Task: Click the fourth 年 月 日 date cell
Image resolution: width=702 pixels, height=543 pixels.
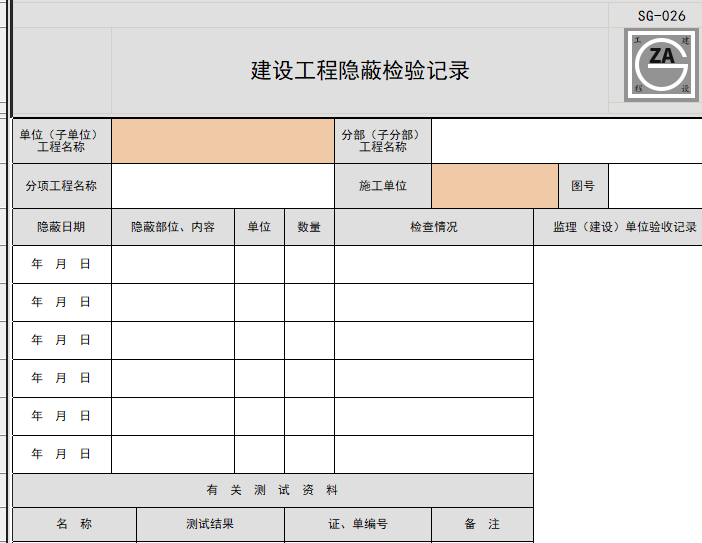Action: coord(62,378)
